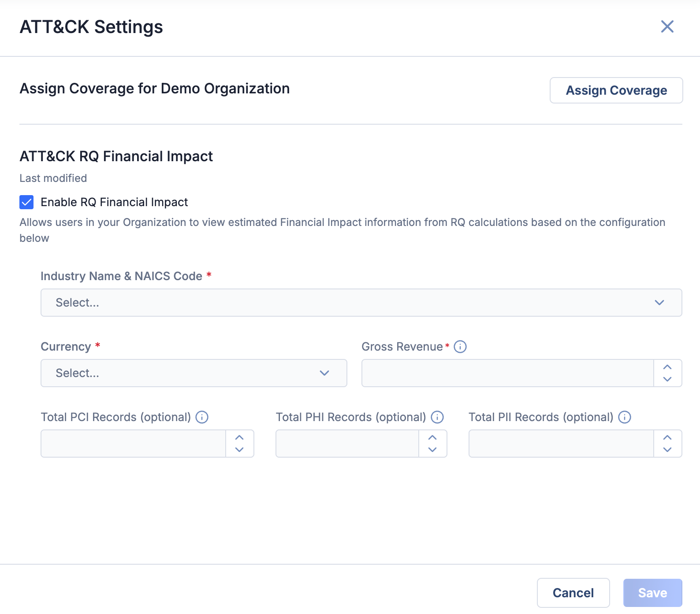Increment Total PCI Records value
The height and width of the screenshot is (614, 700).
click(x=239, y=437)
